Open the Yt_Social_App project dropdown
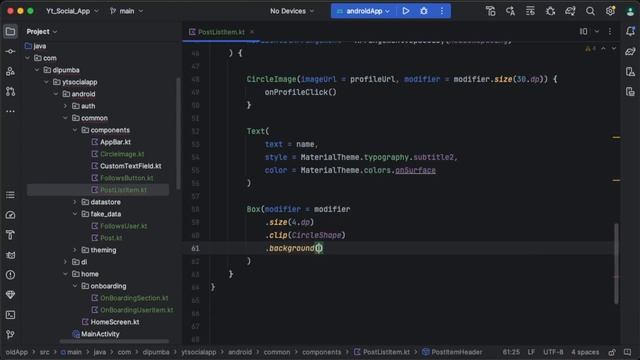 (72, 11)
